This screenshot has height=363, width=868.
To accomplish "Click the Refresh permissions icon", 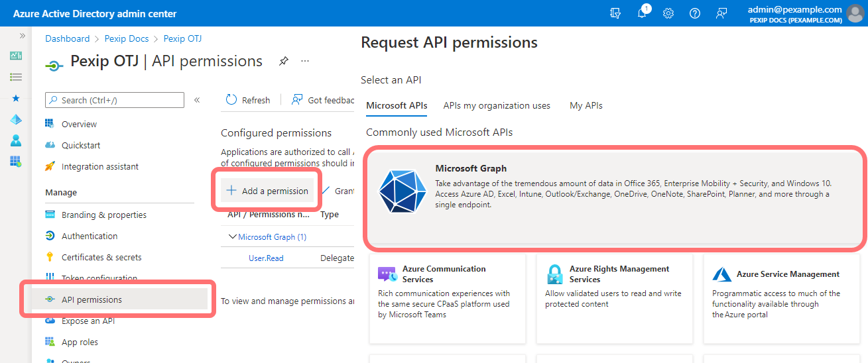I will pos(231,100).
